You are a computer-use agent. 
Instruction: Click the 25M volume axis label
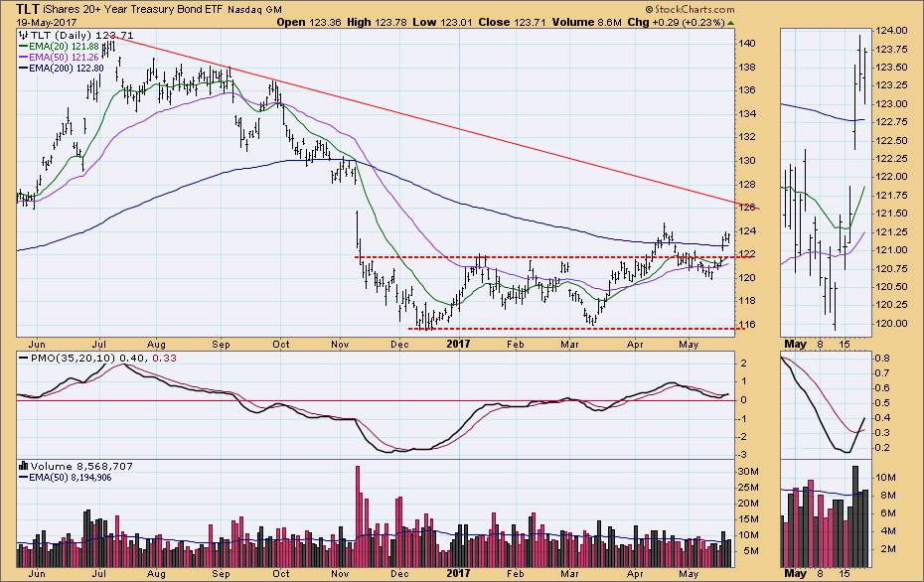click(x=748, y=488)
